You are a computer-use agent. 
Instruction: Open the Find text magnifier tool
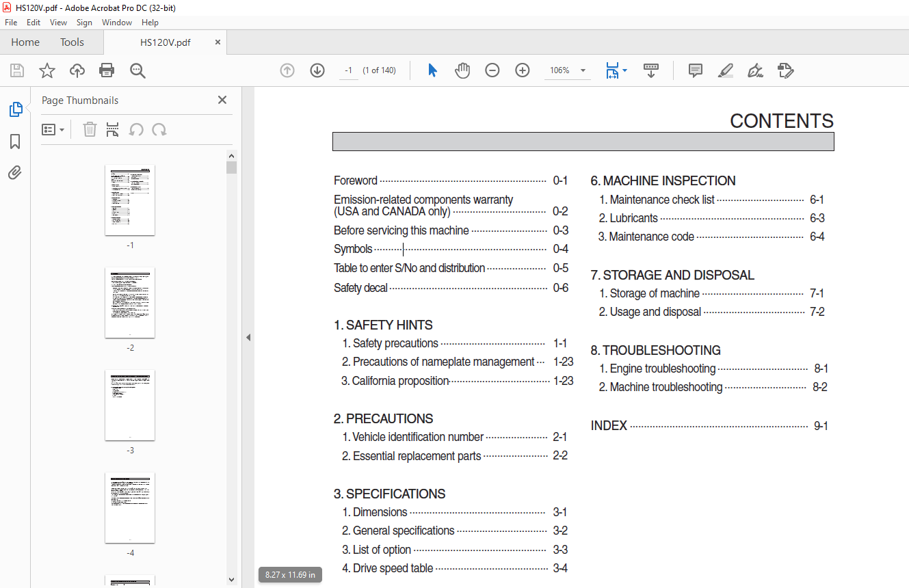click(137, 70)
